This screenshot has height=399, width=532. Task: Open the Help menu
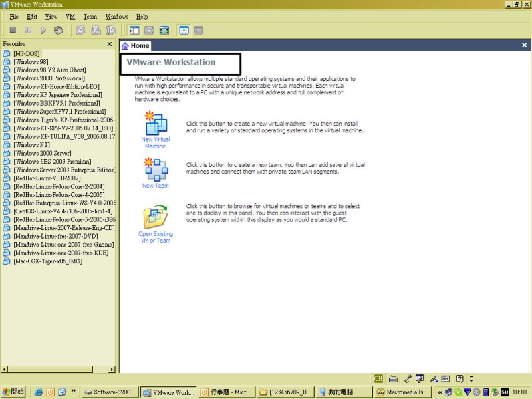point(142,17)
